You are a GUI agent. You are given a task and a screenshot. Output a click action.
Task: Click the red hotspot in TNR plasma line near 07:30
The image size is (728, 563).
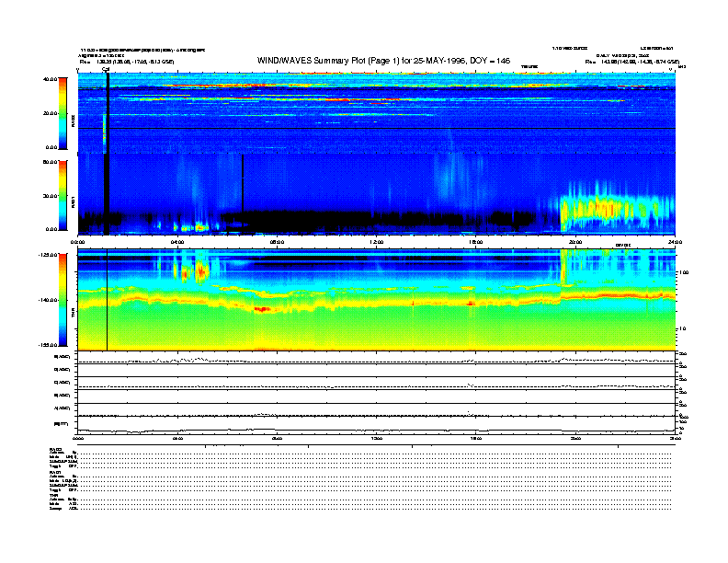(x=262, y=309)
